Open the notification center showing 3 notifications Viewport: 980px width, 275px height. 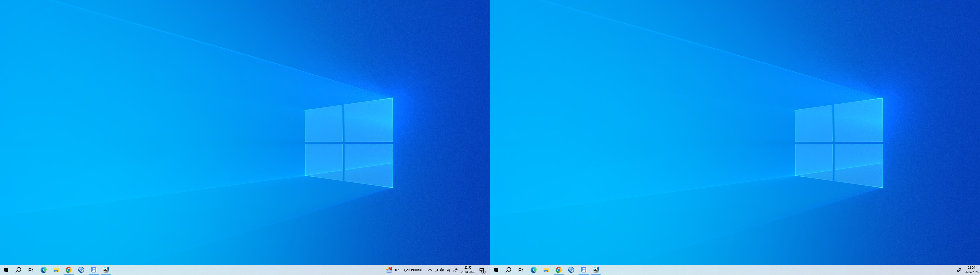point(482,270)
